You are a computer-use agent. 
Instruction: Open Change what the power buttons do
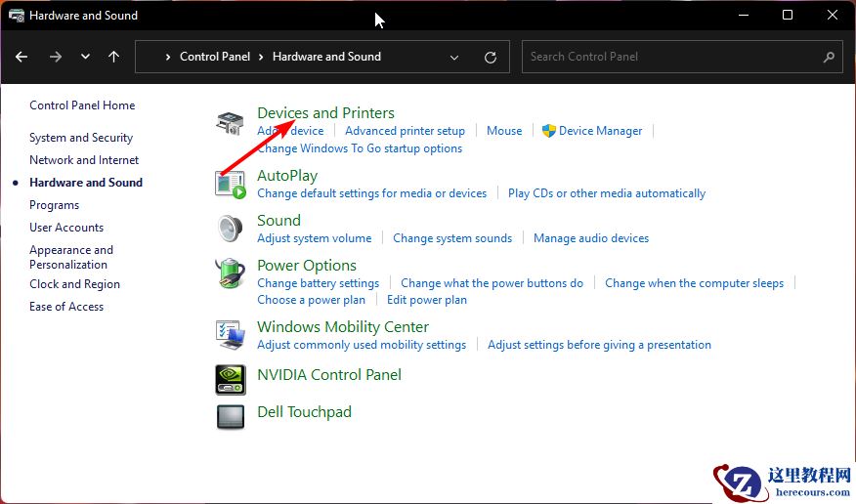click(492, 283)
